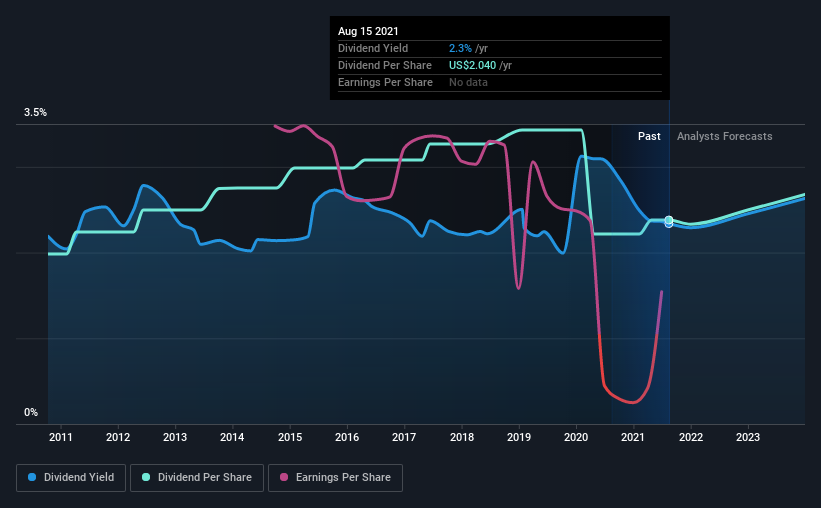Screen dimensions: 821x508
Task: Click the US$2.040 dividend per share value
Action: pos(472,65)
